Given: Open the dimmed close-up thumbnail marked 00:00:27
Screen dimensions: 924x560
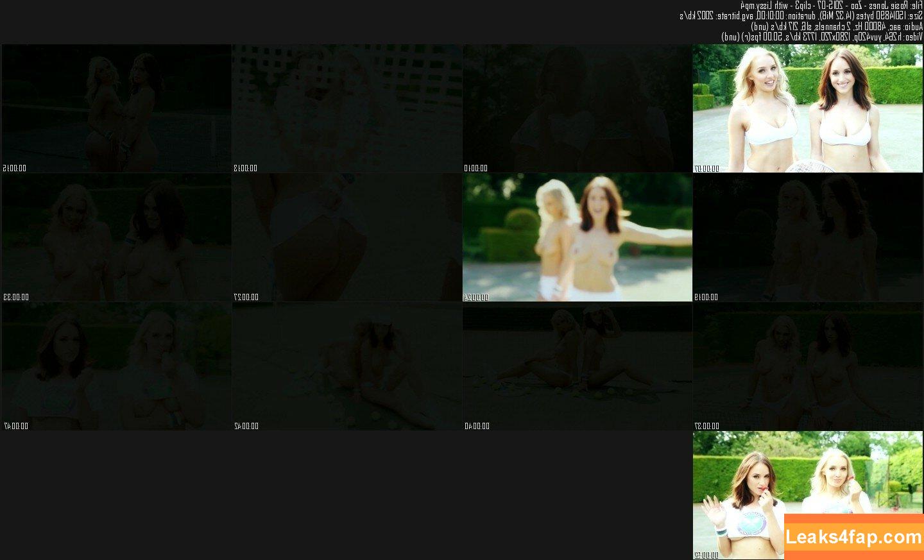Looking at the screenshot, I should click(x=346, y=237).
